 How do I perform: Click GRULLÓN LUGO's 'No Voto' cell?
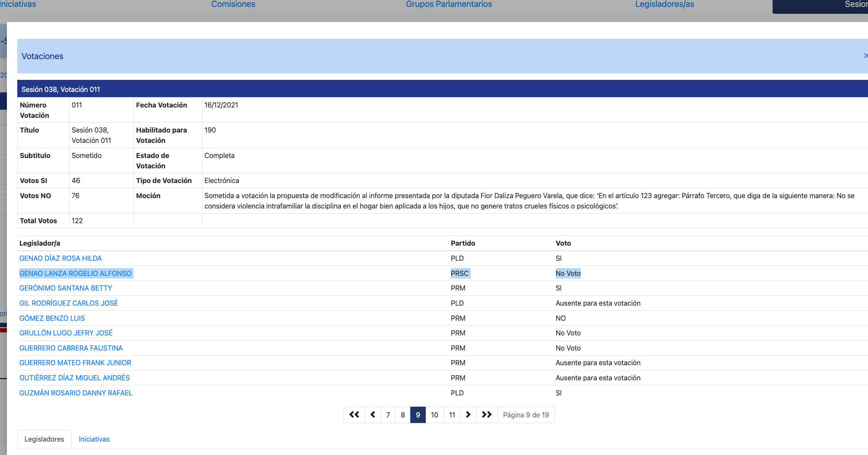568,333
